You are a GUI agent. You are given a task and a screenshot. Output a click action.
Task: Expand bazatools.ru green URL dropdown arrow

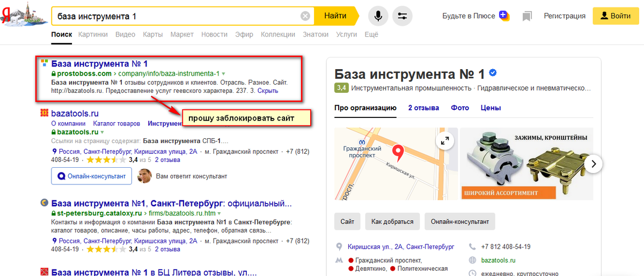click(102, 132)
